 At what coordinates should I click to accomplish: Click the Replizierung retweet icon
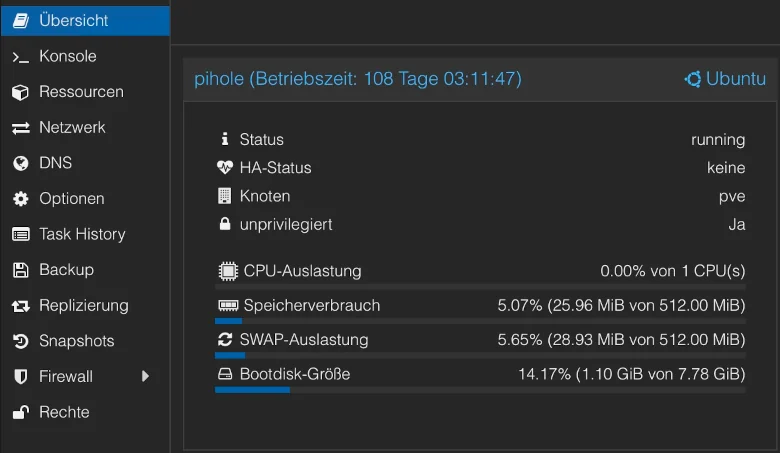[x=20, y=306]
